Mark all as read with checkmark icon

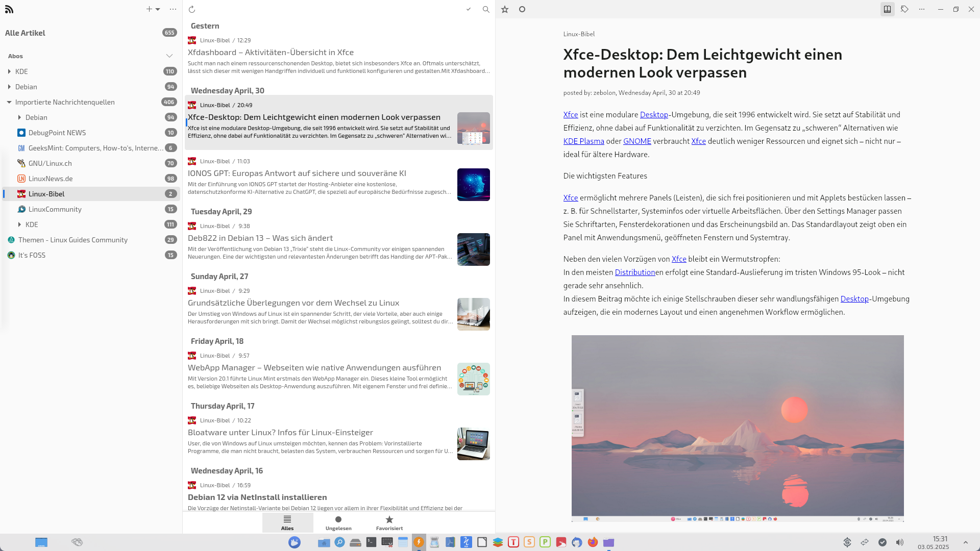pyautogui.click(x=469, y=9)
